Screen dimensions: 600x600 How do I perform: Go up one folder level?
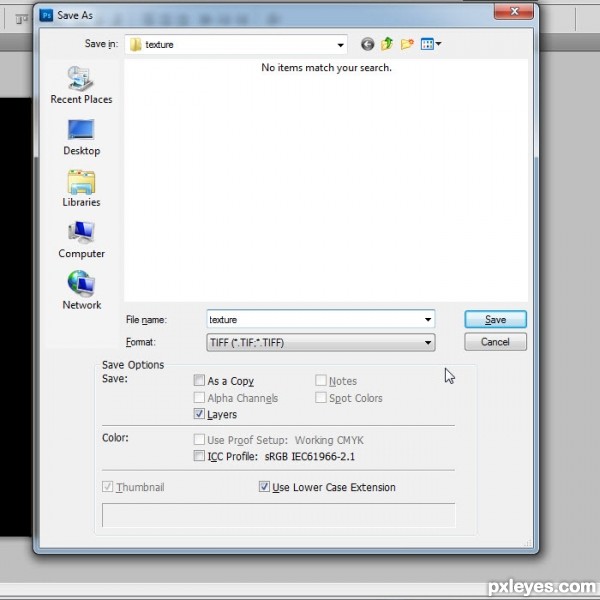[387, 44]
